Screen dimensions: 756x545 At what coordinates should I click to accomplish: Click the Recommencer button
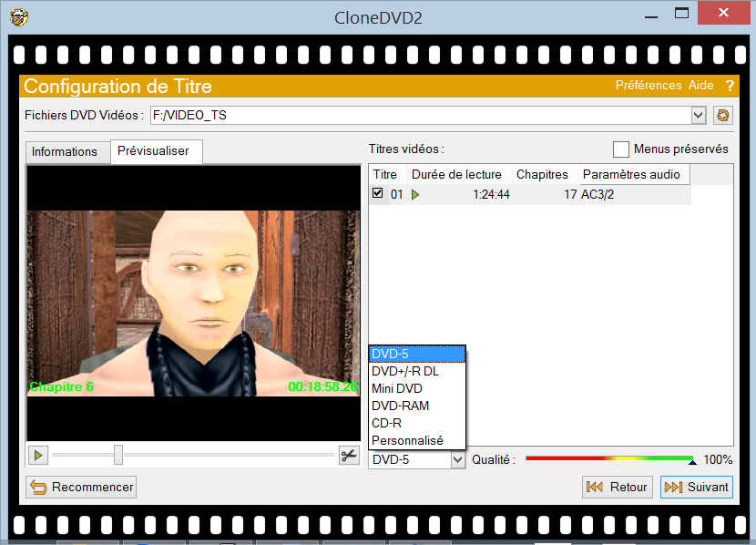(x=81, y=487)
